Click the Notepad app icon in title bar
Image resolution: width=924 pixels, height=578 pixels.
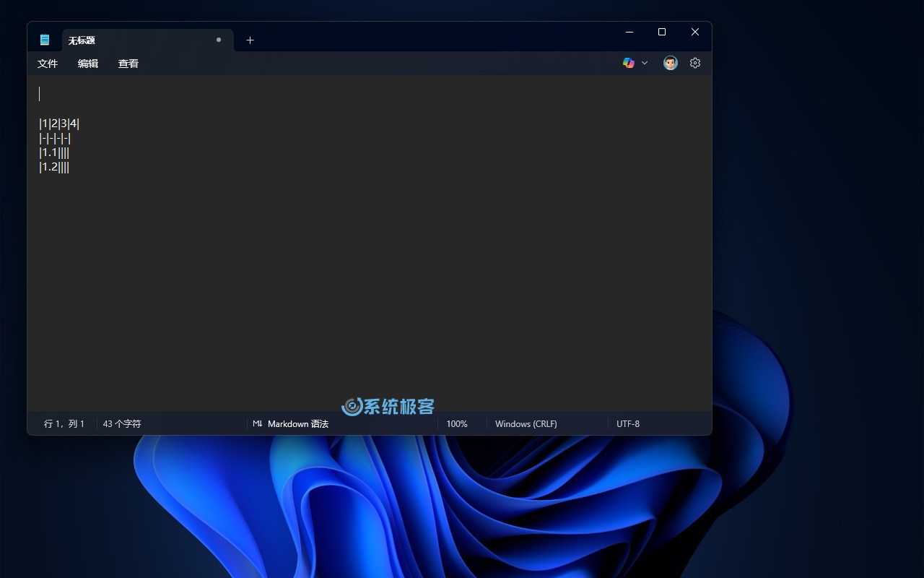[x=45, y=40]
